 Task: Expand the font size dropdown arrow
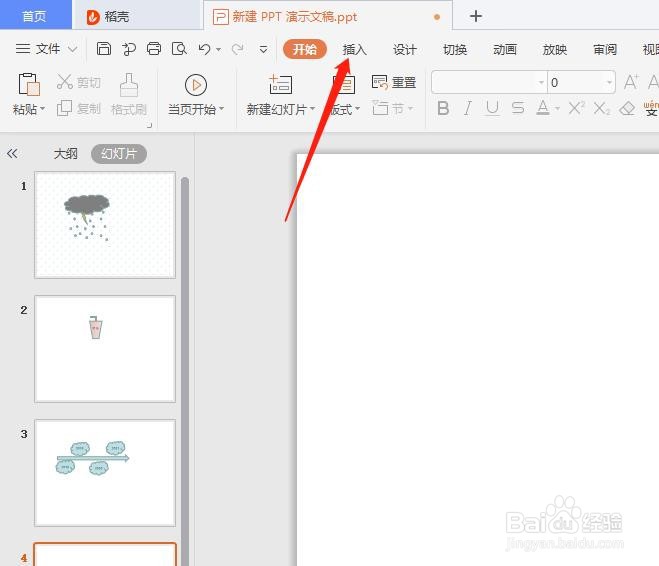pyautogui.click(x=609, y=82)
